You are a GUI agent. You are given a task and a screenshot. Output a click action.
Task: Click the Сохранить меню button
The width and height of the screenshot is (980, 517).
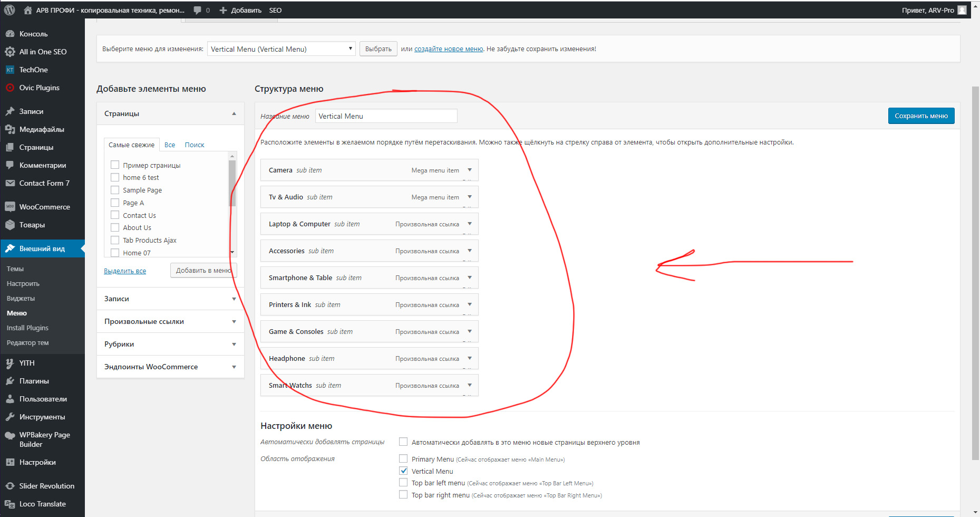[921, 116]
